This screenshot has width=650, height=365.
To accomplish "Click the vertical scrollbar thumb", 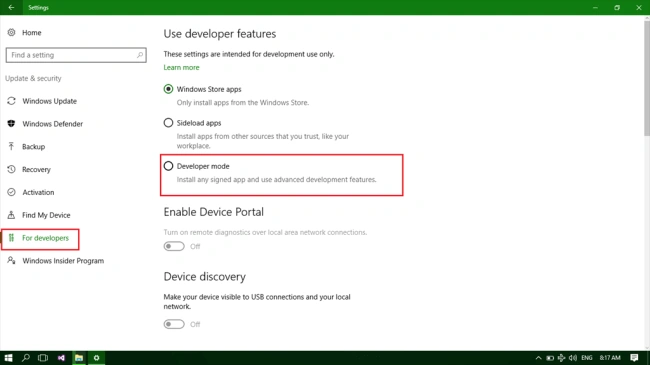I will 647,79.
